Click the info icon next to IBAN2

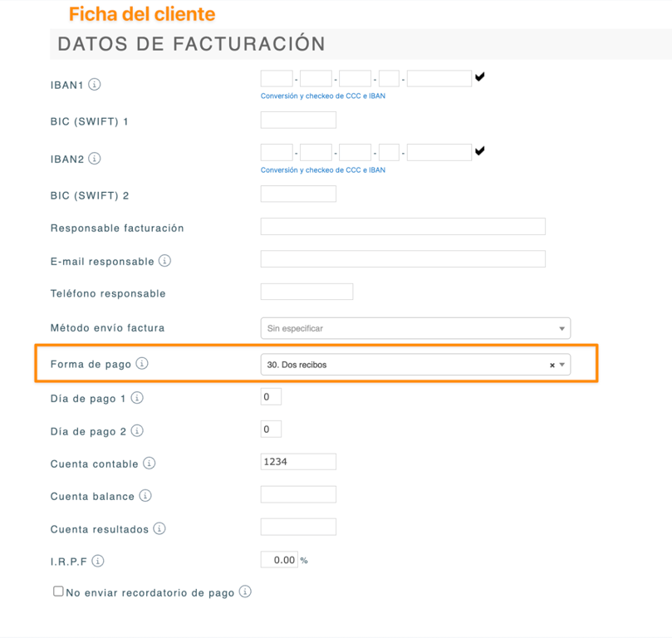coord(95,159)
